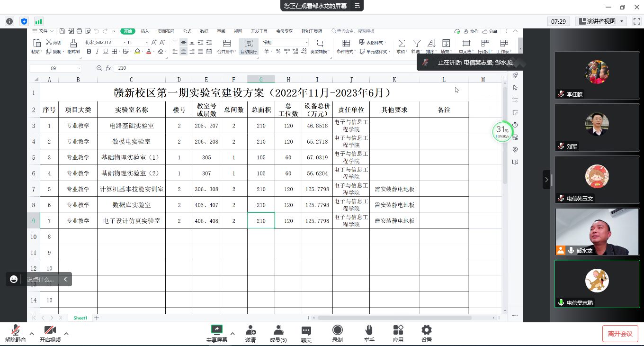Click the 说点什么 chat input field
The image size is (644, 346).
tap(41, 280)
